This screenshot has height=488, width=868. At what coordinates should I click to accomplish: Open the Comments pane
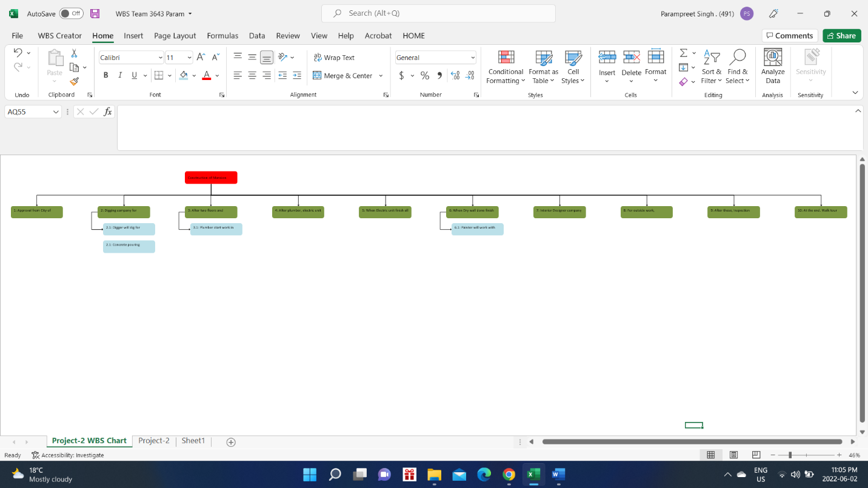click(789, 36)
